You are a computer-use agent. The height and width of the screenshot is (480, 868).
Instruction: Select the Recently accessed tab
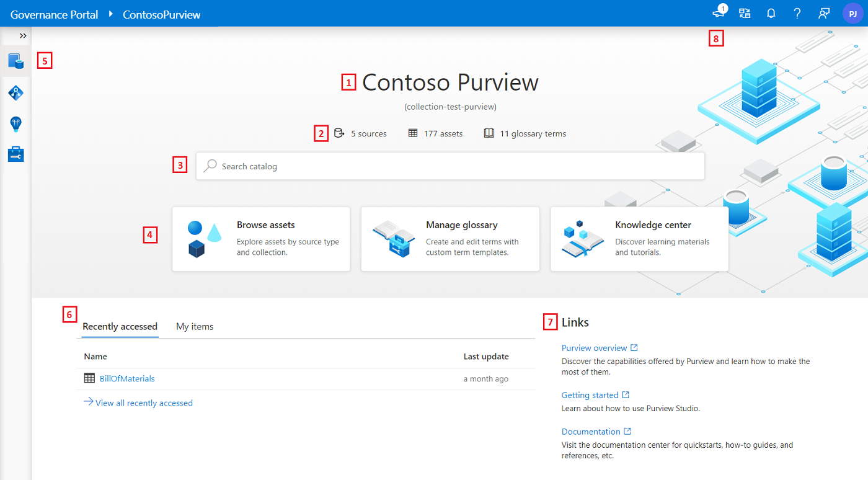point(120,326)
